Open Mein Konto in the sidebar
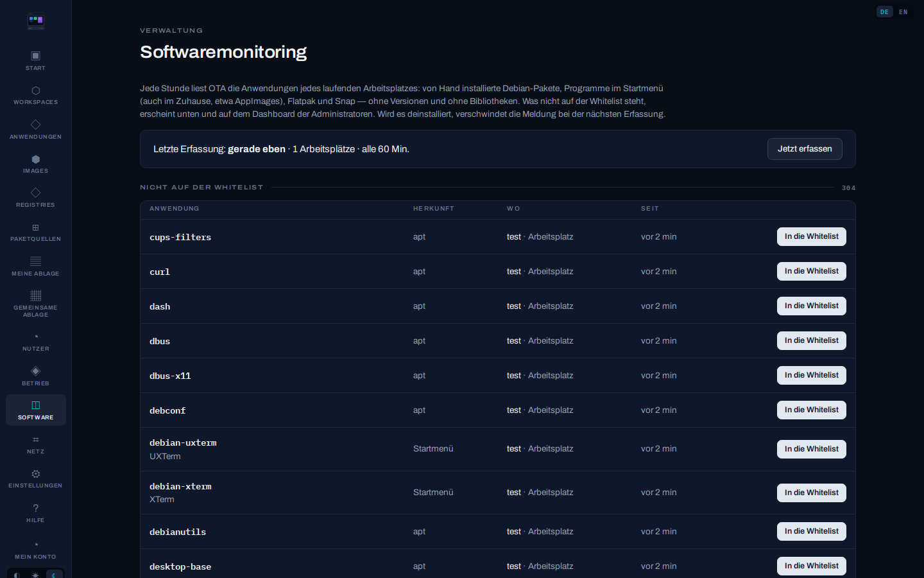 point(36,550)
